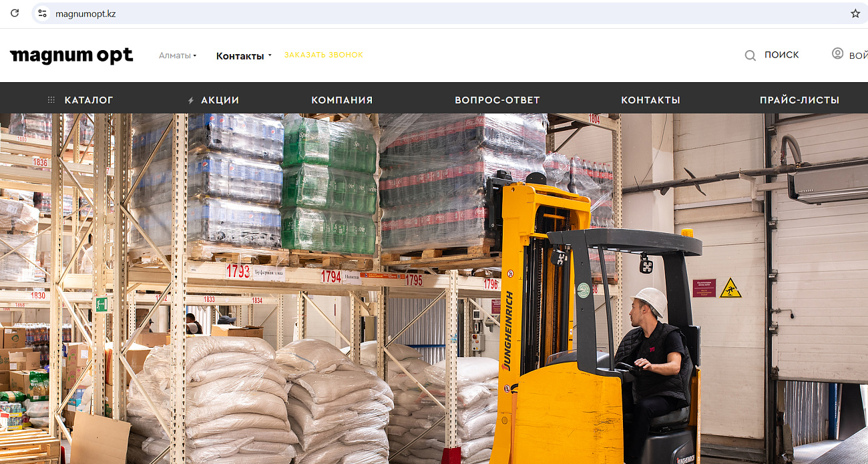The width and height of the screenshot is (868, 464).
Task: Open site information icon in address bar
Action: pyautogui.click(x=43, y=13)
